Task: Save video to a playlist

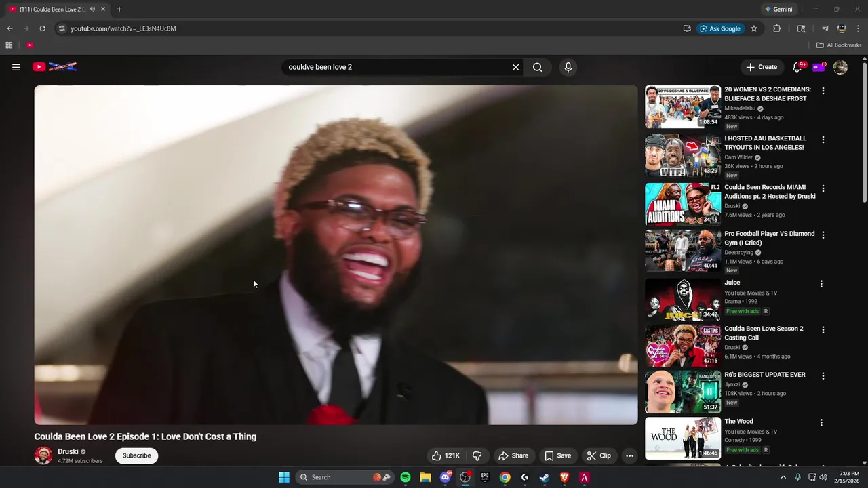Action: [557, 455]
